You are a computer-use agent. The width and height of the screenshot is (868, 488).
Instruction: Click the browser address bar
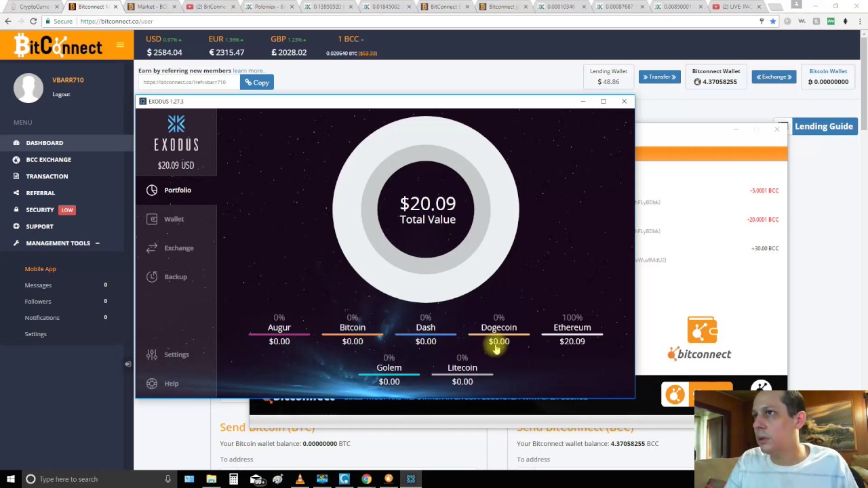coord(407,21)
